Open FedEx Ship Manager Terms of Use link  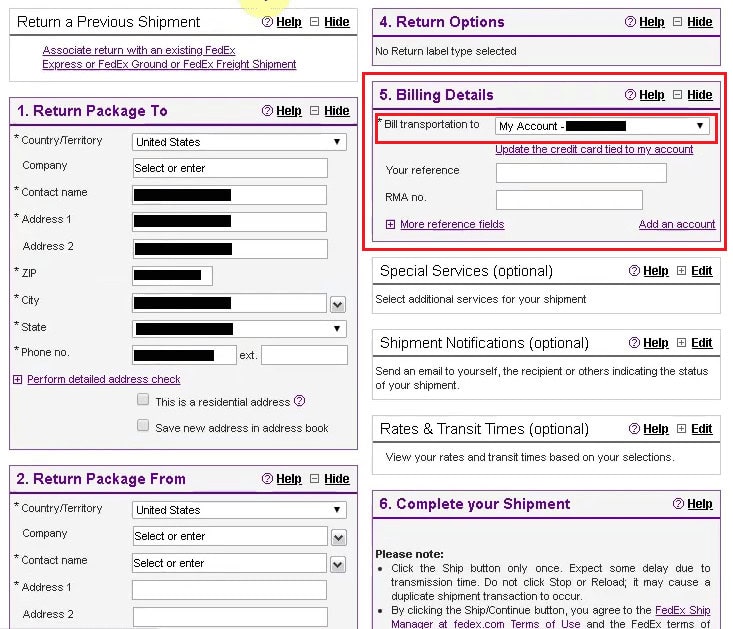pos(551,617)
